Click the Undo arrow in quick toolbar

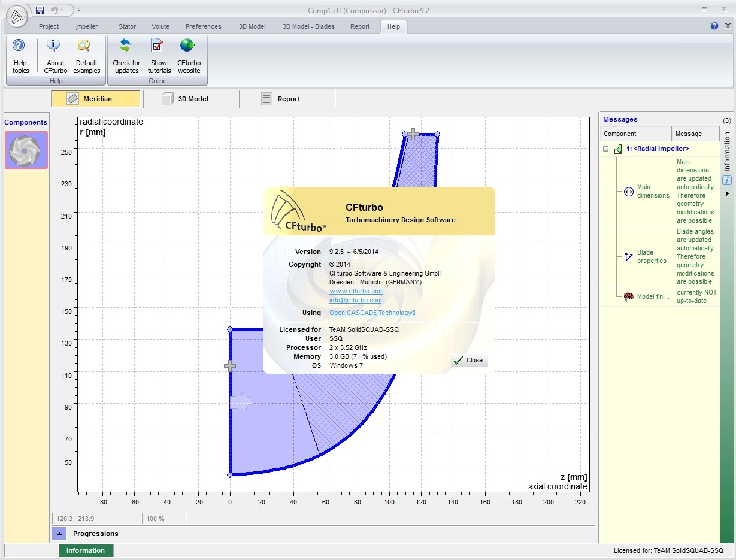click(x=55, y=10)
